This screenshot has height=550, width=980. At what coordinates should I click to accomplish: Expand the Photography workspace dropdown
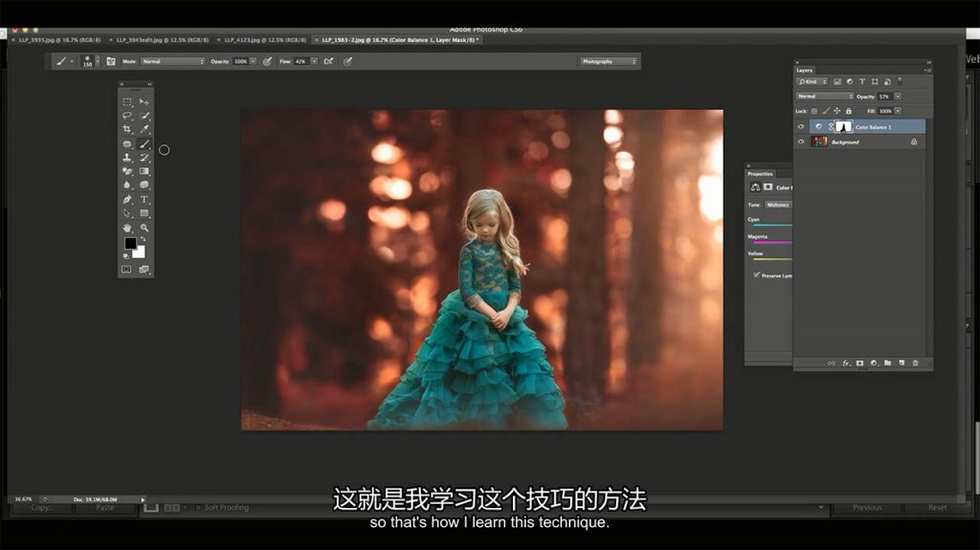tap(609, 61)
